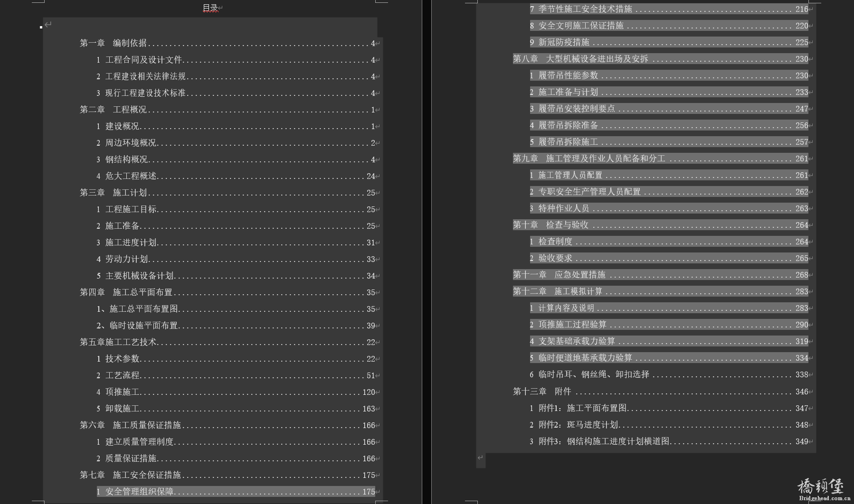The height and width of the screenshot is (504, 854).
Task: Select 3 钢结构概况 TOC line
Action: (x=236, y=159)
